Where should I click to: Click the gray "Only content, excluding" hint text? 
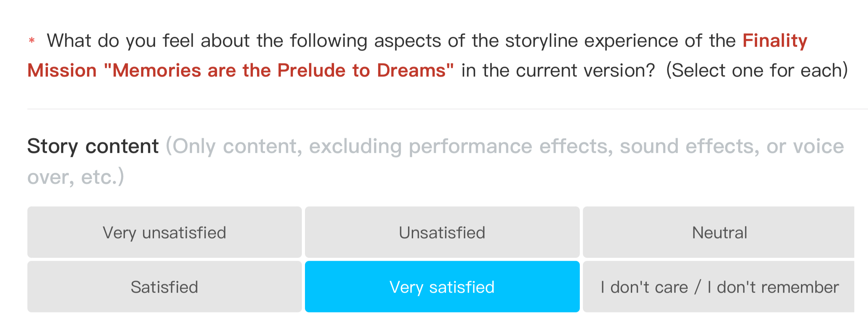tap(283, 146)
